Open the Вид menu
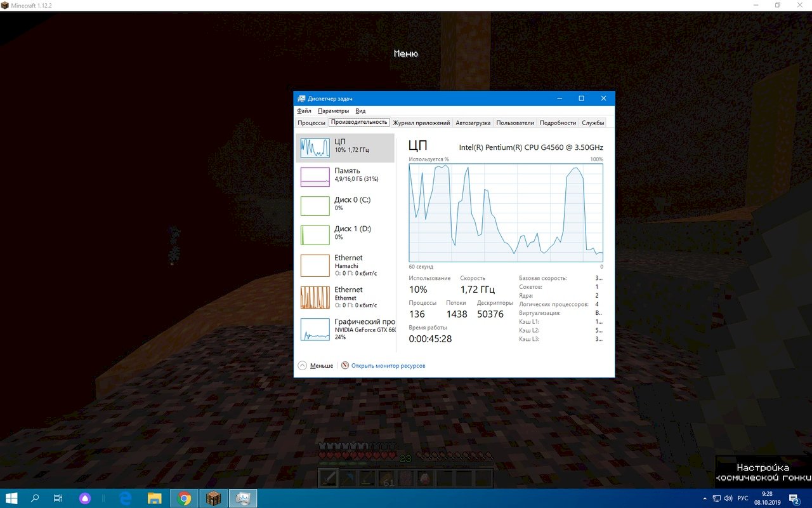 [360, 111]
